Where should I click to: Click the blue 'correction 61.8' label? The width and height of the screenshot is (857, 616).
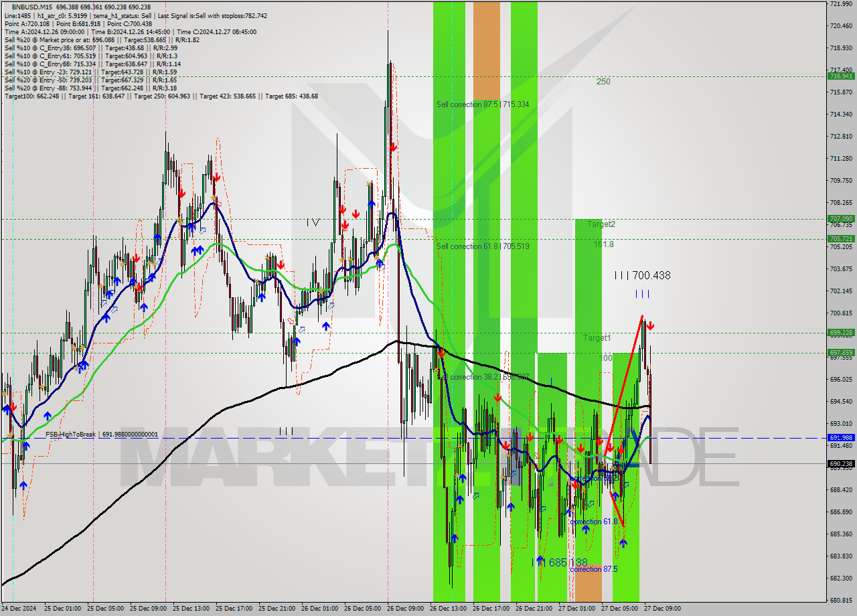pos(594,522)
